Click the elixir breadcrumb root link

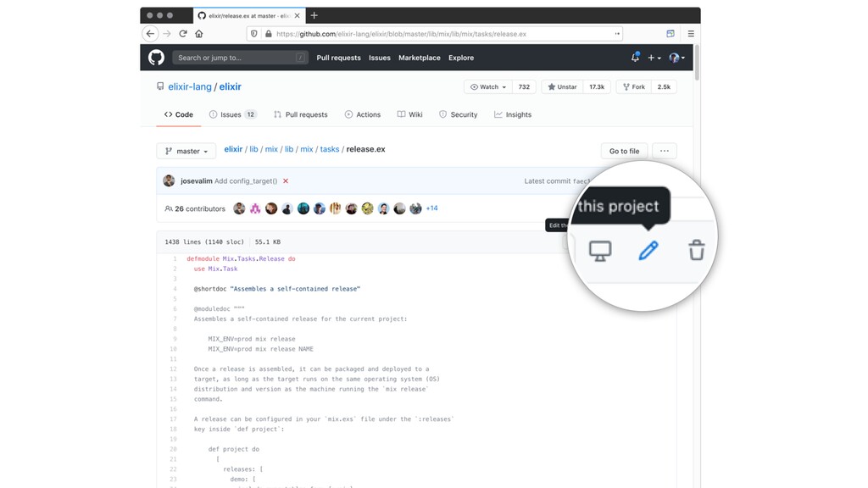pyautogui.click(x=233, y=149)
